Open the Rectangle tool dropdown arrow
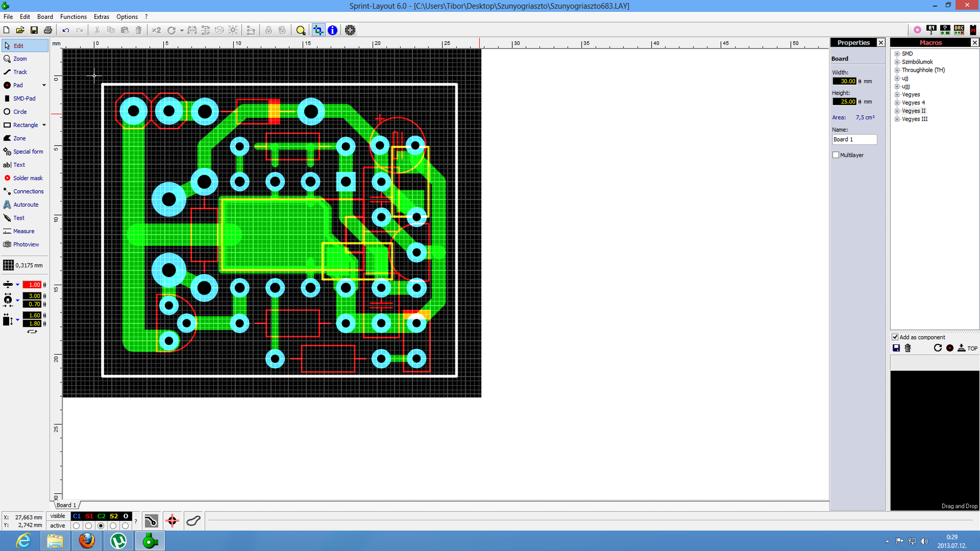Viewport: 980px width, 551px height. 44,125
